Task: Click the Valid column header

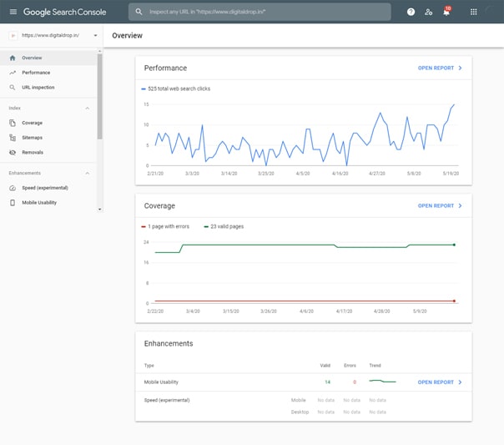Action: click(x=325, y=366)
